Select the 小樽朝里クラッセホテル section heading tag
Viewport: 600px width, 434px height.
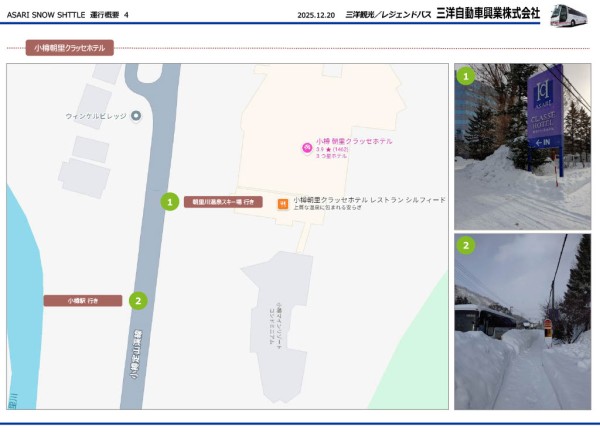point(68,47)
